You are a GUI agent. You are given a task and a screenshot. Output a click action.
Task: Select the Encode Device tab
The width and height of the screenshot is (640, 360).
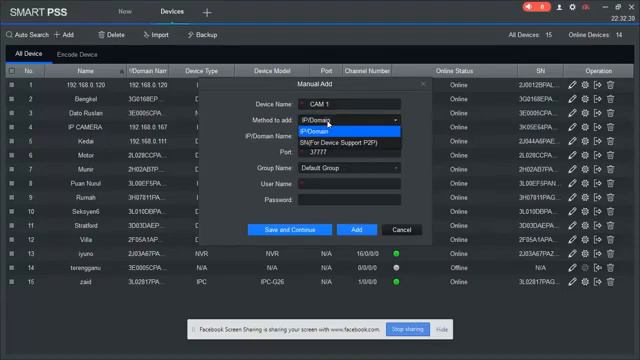pos(77,54)
